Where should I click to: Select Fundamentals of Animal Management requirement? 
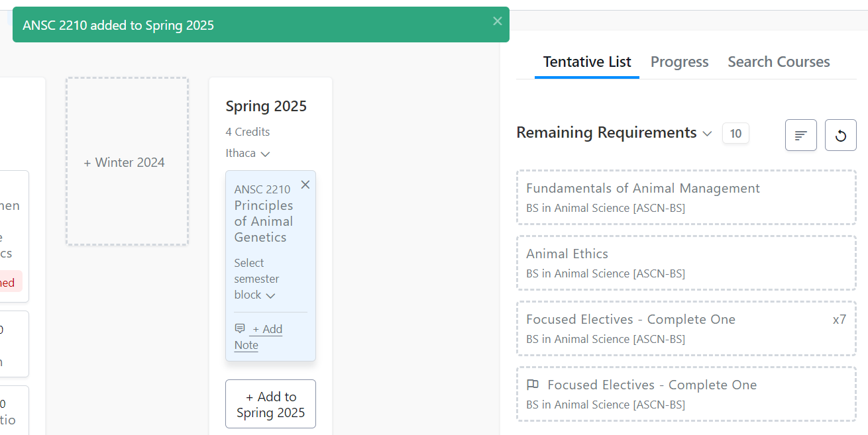(686, 197)
